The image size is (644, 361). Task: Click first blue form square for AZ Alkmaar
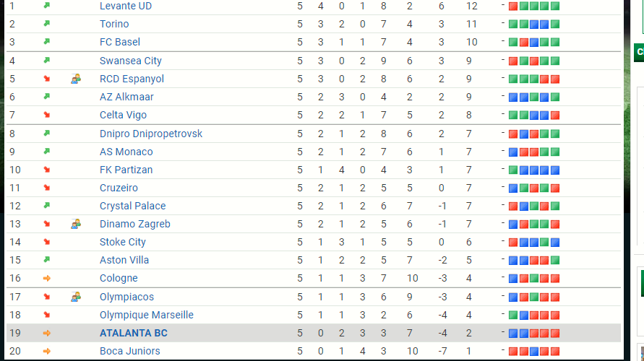513,97
